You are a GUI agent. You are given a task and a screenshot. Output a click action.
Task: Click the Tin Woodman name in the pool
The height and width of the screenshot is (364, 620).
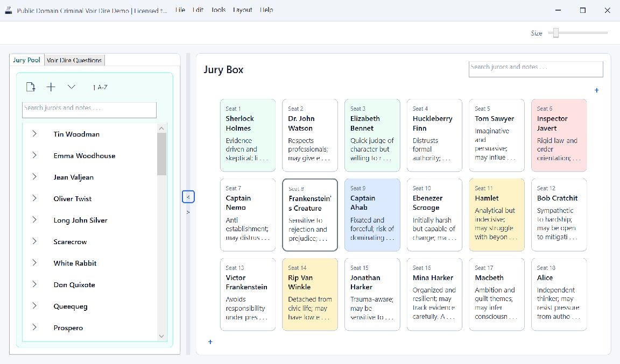76,134
